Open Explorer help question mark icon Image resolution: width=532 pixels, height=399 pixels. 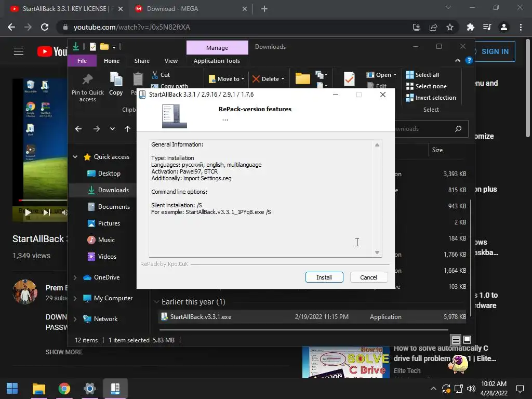pyautogui.click(x=469, y=60)
